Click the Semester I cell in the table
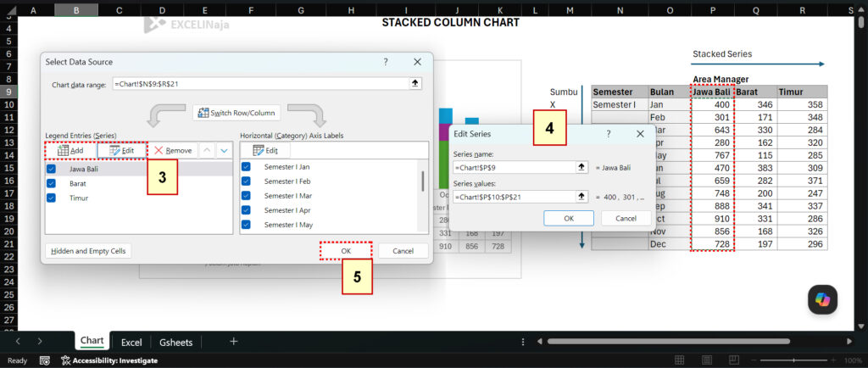This screenshot has height=368, width=868. (x=620, y=104)
